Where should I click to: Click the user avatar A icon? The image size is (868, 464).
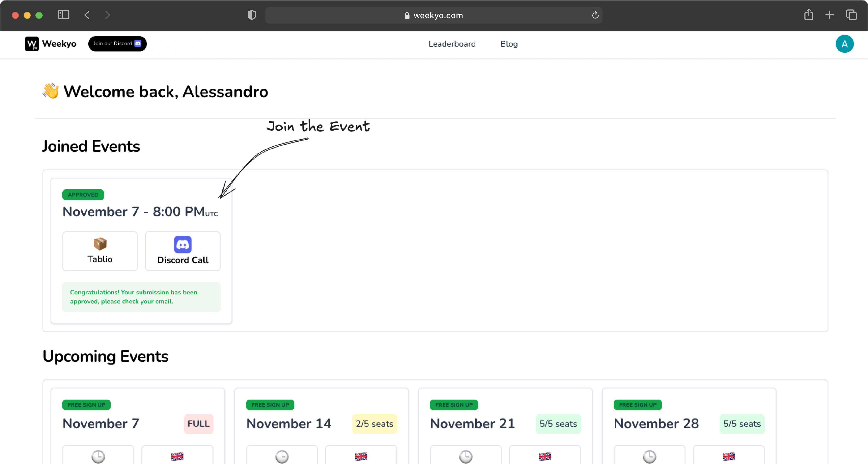[x=844, y=44]
